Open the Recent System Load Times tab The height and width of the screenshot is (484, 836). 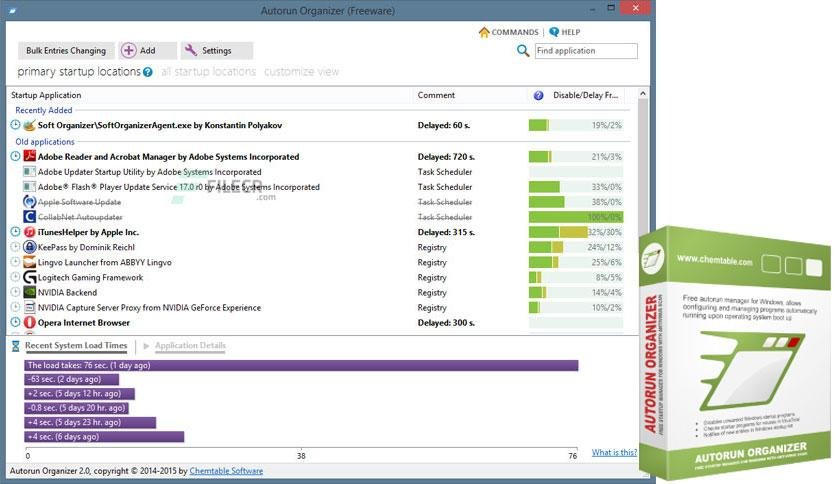pyautogui.click(x=76, y=345)
